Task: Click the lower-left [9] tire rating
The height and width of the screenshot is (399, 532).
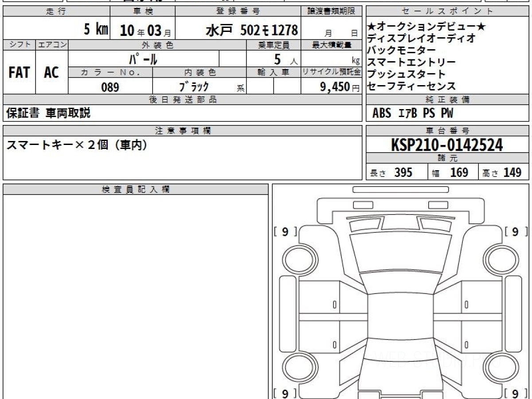Action: coord(285,393)
